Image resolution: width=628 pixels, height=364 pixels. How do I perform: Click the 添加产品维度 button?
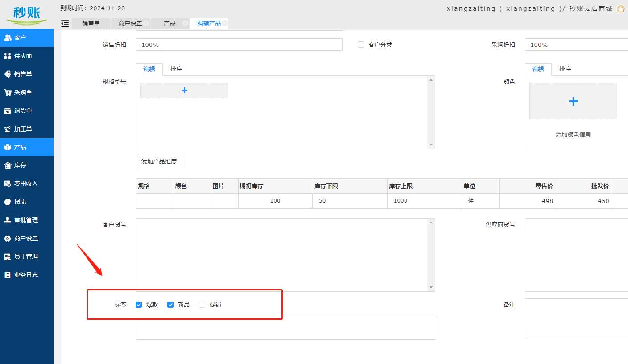[159, 161]
